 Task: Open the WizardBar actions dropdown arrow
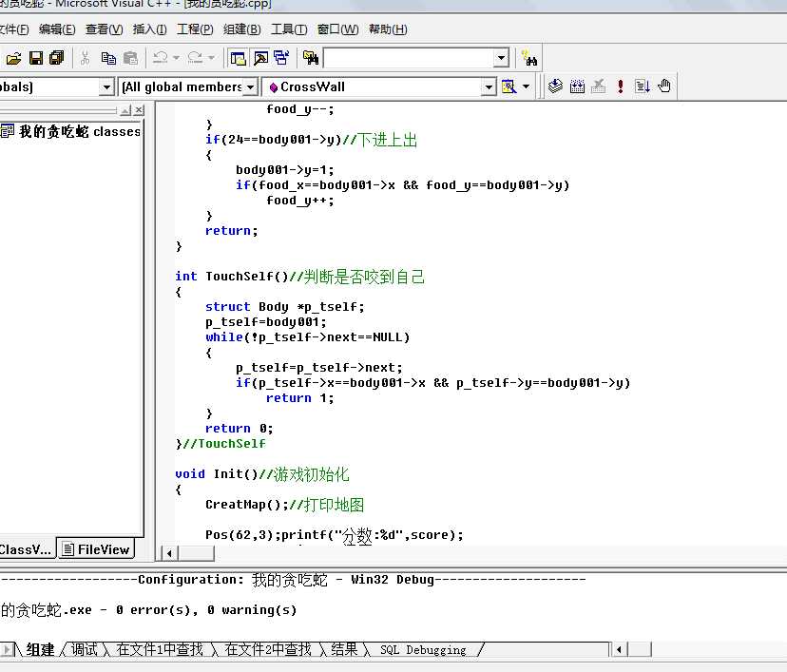click(526, 86)
